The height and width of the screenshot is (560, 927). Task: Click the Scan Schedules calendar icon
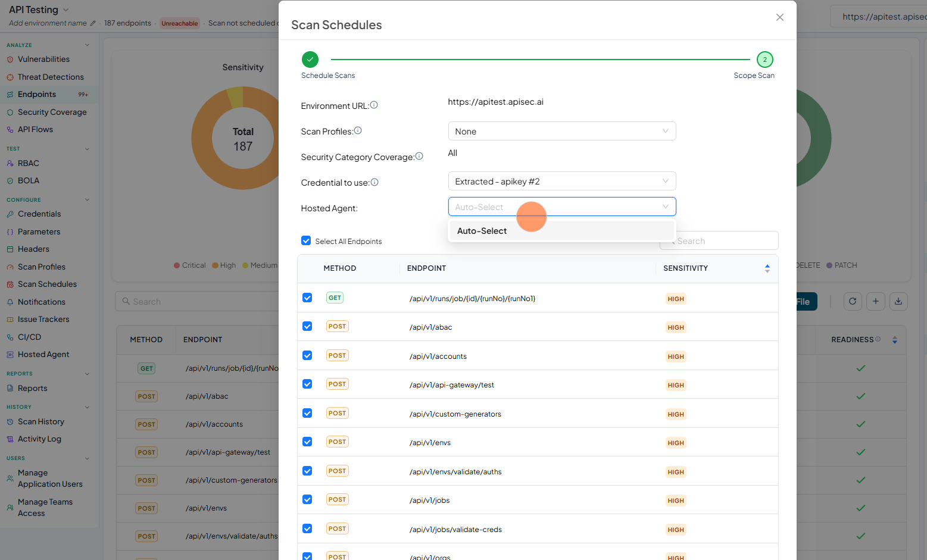[x=10, y=284]
